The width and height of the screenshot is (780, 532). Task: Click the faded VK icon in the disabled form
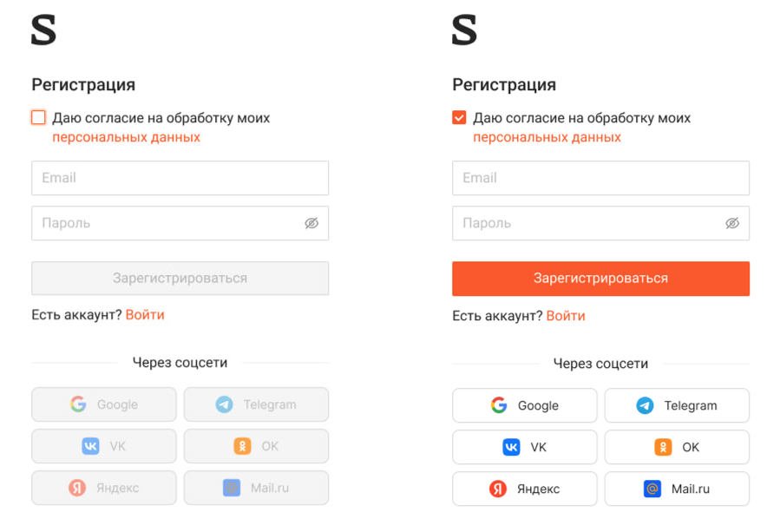90,446
